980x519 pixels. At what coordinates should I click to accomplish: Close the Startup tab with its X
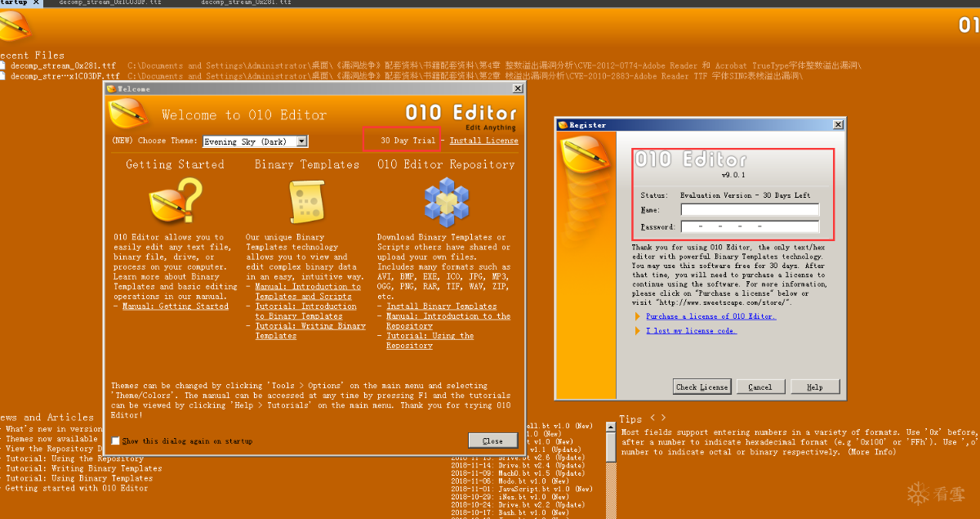point(36,3)
